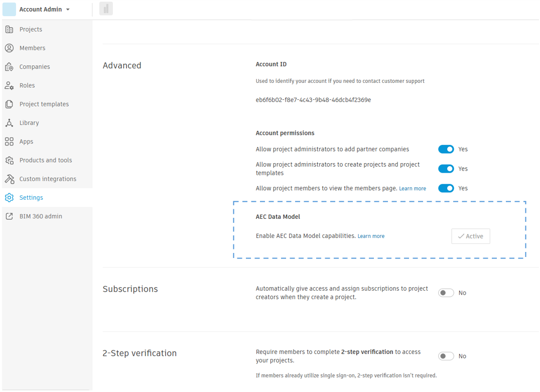The width and height of the screenshot is (540, 392).
Task: Click the Projects building icon in sidebar
Action: click(x=9, y=29)
